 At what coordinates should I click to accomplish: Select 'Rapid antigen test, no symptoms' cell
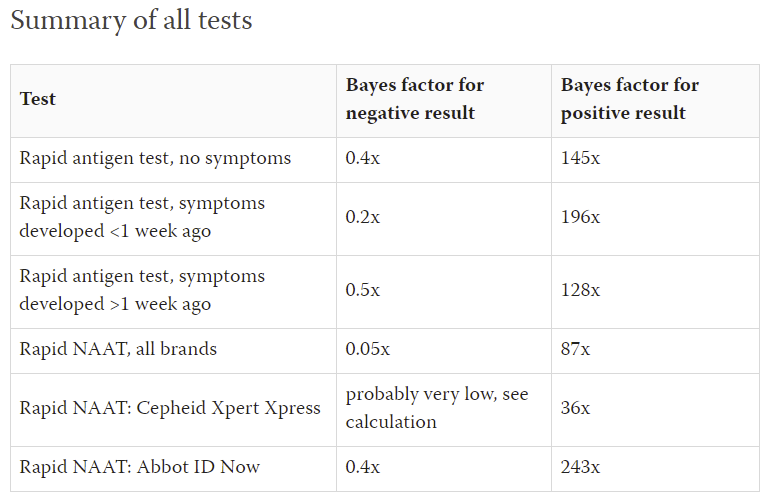click(155, 158)
